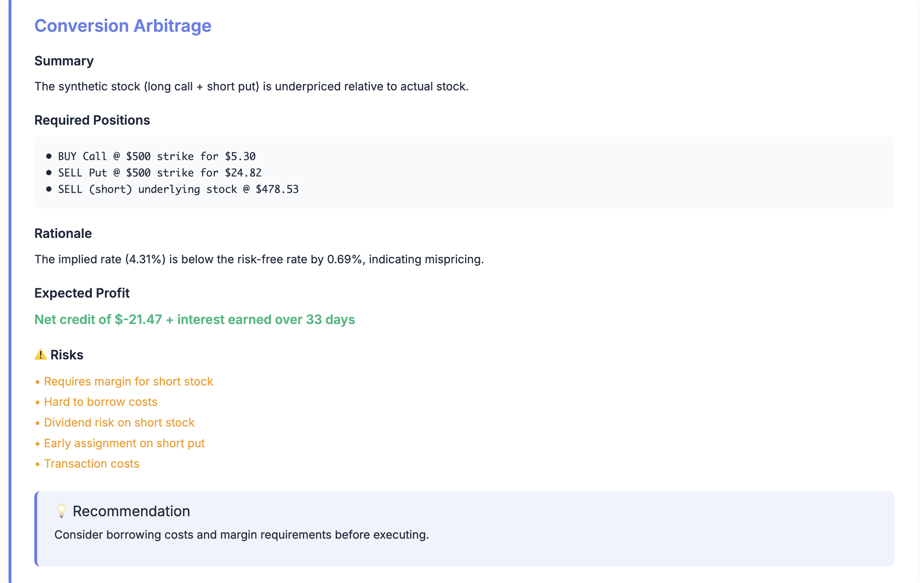Click the bullet beside Requires margin risk
Image resolution: width=924 pixels, height=583 pixels.
[x=37, y=382]
